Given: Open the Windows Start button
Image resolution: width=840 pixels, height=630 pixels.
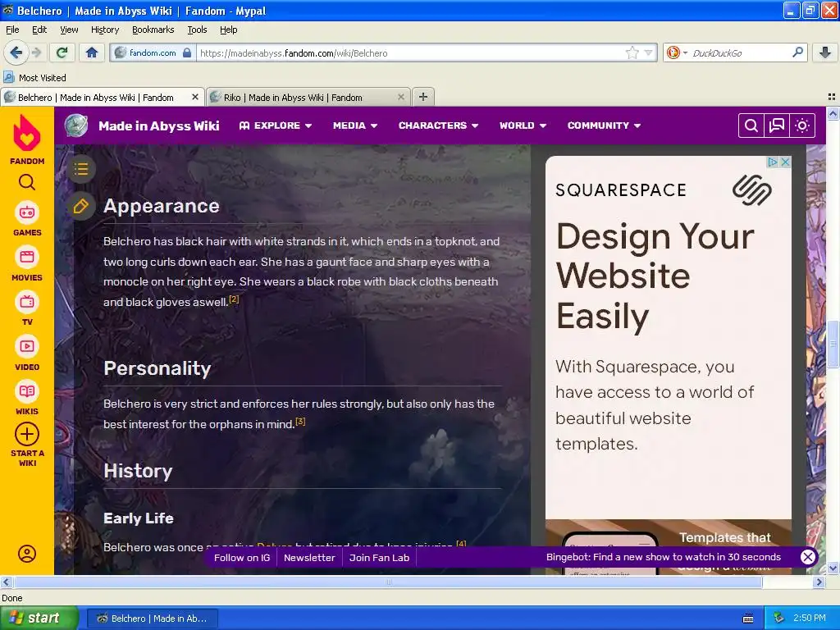Looking at the screenshot, I should [x=39, y=619].
